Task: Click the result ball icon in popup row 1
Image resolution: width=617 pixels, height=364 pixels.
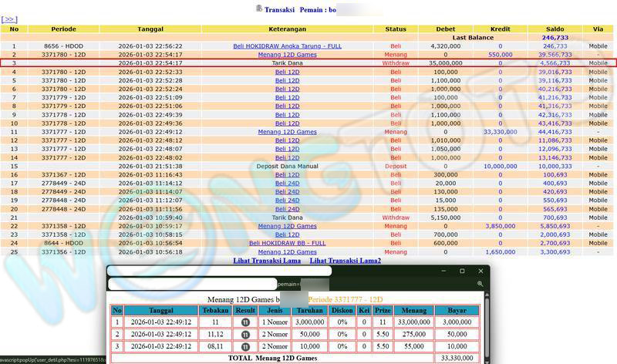Action: (245, 322)
